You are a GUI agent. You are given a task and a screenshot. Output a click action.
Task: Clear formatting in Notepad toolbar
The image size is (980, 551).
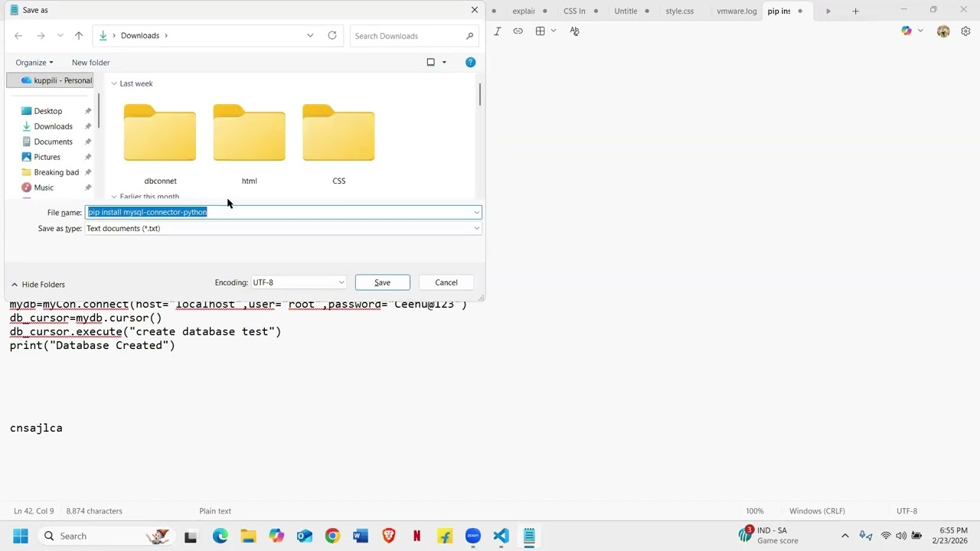pos(575,31)
